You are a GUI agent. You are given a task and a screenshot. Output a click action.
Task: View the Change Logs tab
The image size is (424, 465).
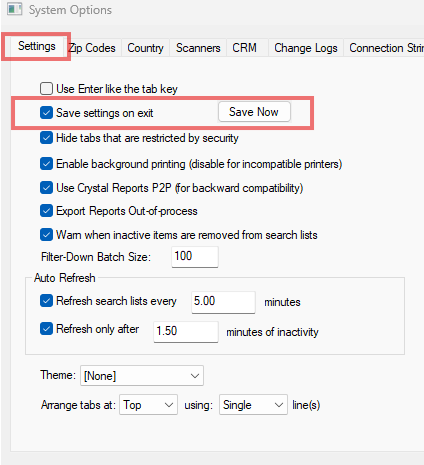coord(306,48)
